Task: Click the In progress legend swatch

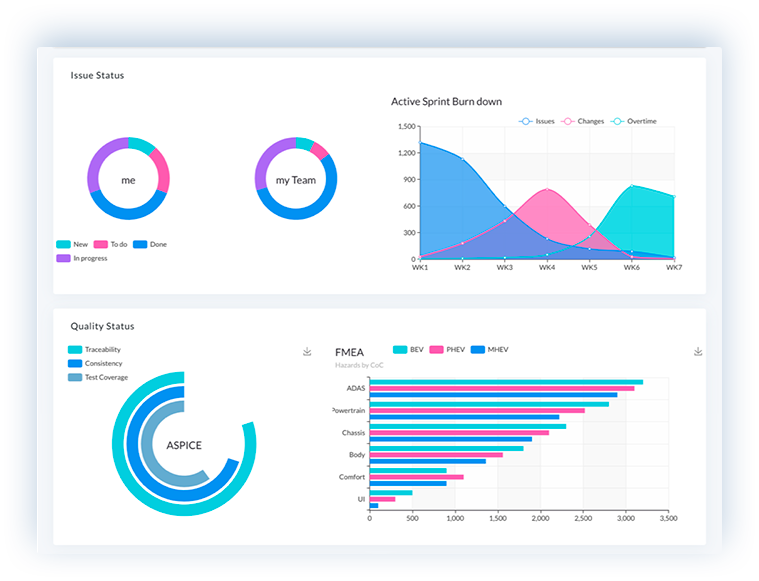Action: coord(63,258)
